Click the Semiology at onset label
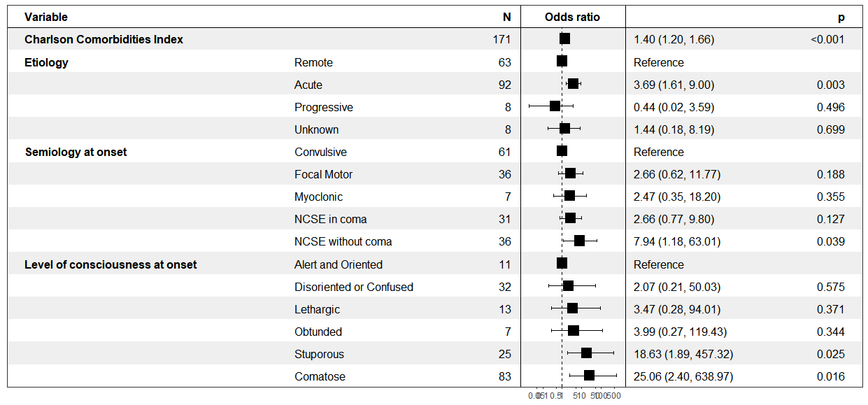868x405 pixels. [x=76, y=152]
